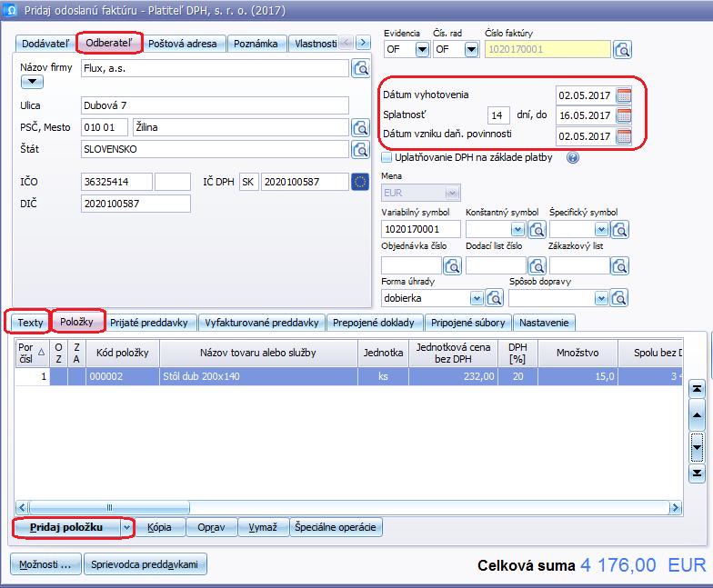713x588 pixels.
Task: Open company lookup next to Názov firmy
Action: (x=360, y=69)
